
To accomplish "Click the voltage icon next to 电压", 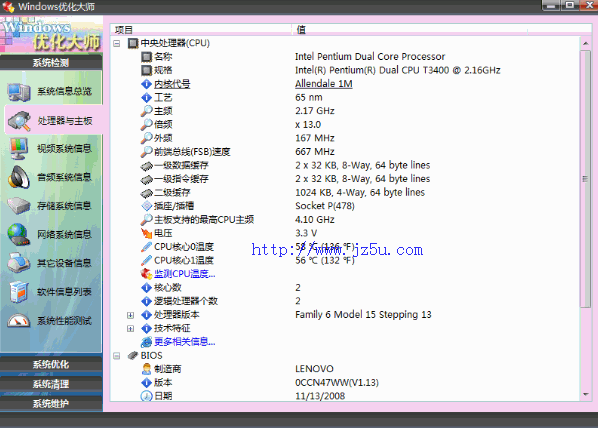I will pyautogui.click(x=146, y=233).
